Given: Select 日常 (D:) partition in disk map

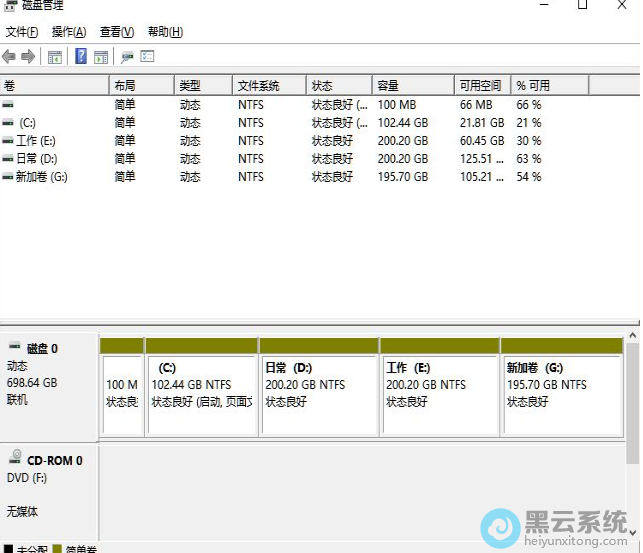Looking at the screenshot, I should [x=319, y=393].
